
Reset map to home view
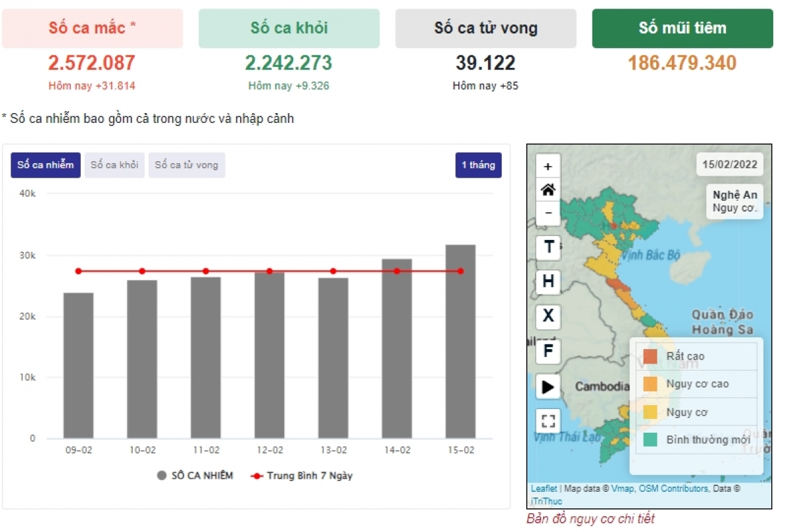(548, 190)
